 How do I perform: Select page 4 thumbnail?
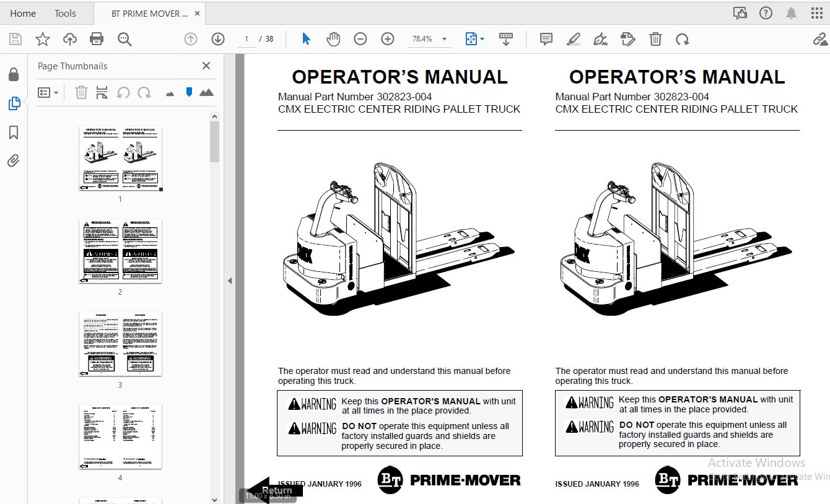(x=120, y=437)
